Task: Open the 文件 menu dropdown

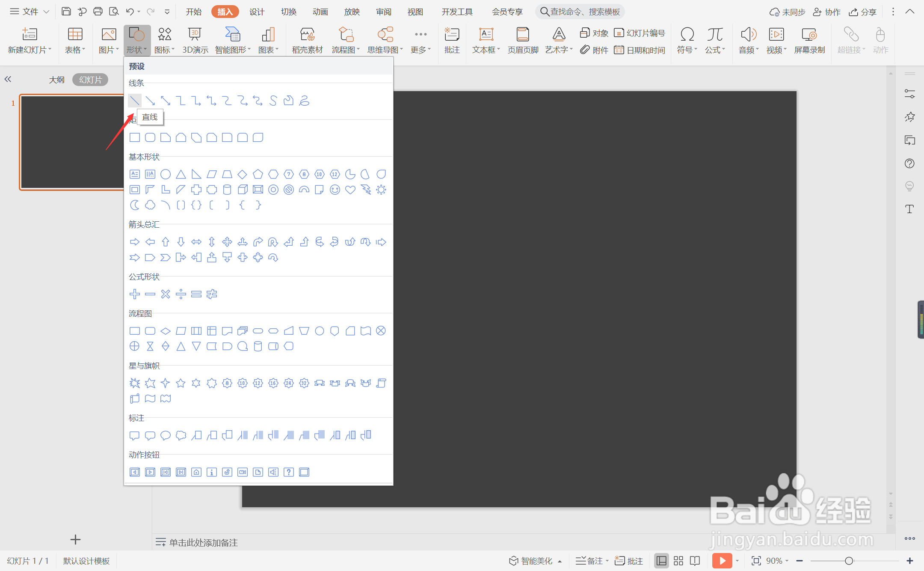Action: pyautogui.click(x=30, y=12)
